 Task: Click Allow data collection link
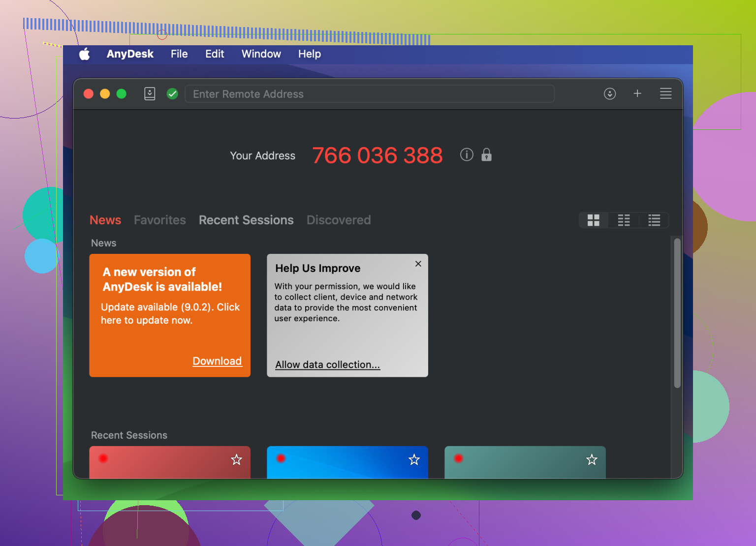[x=328, y=364]
